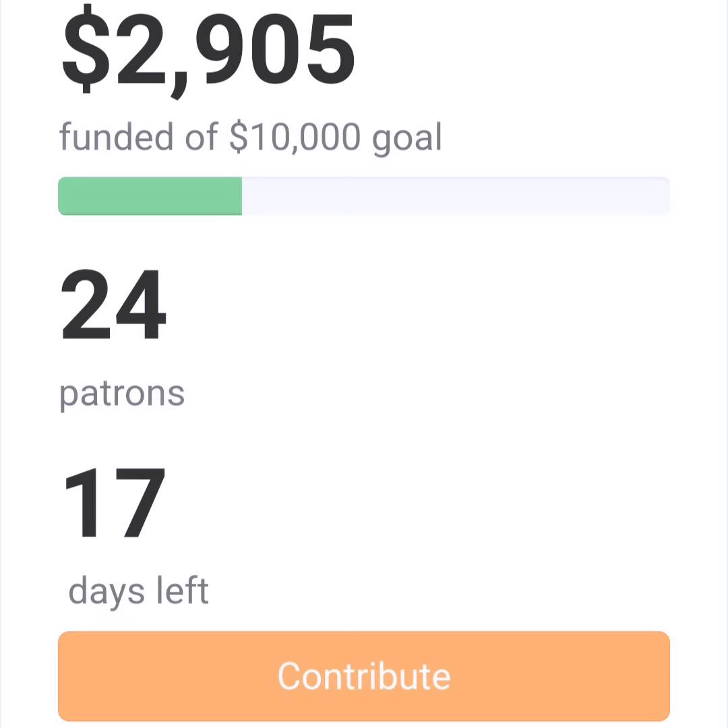Click the orange Contribute button

click(x=363, y=675)
